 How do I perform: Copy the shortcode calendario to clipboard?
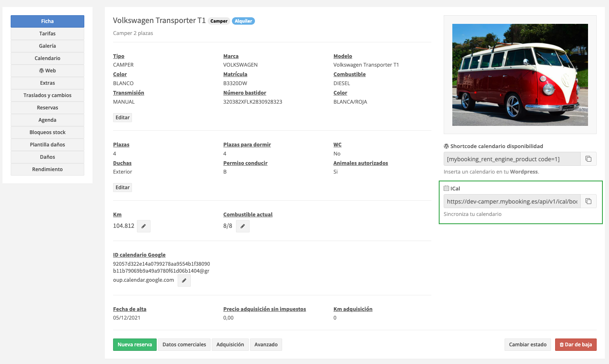[588, 159]
